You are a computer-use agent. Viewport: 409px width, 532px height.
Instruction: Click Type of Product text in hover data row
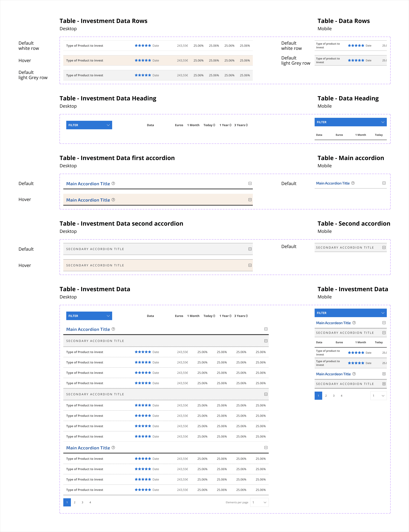pos(85,60)
